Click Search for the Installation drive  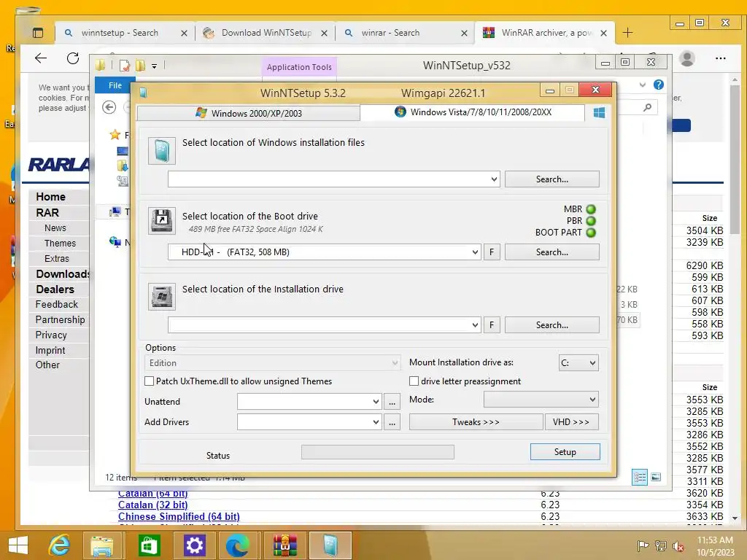point(551,324)
